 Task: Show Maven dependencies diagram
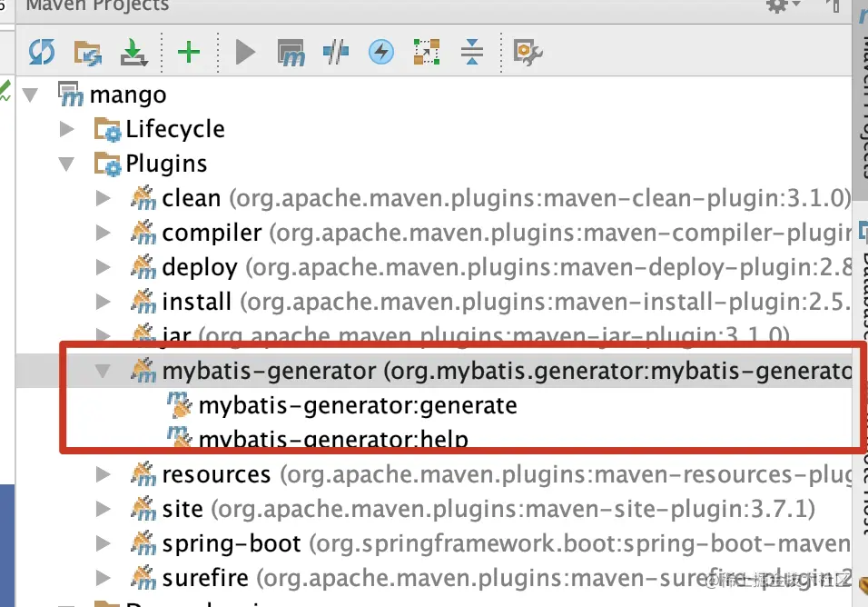426,52
